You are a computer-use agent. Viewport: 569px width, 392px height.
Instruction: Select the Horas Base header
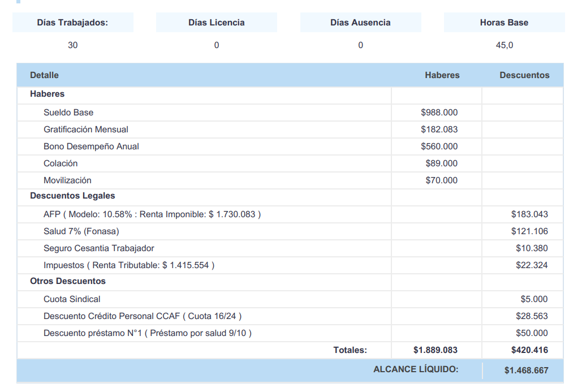click(x=504, y=23)
